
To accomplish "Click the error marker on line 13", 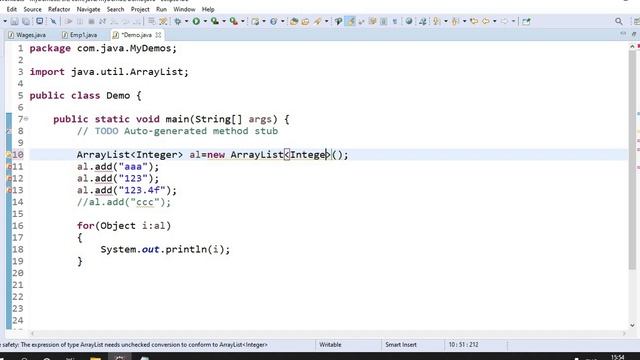I will point(9,190).
